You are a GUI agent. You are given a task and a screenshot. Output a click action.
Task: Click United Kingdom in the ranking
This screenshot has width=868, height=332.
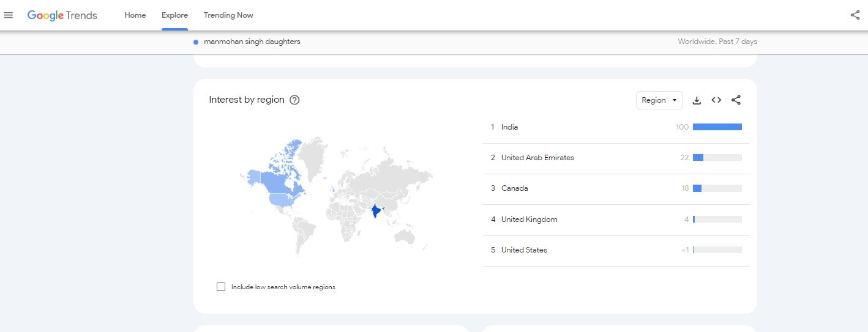click(529, 219)
